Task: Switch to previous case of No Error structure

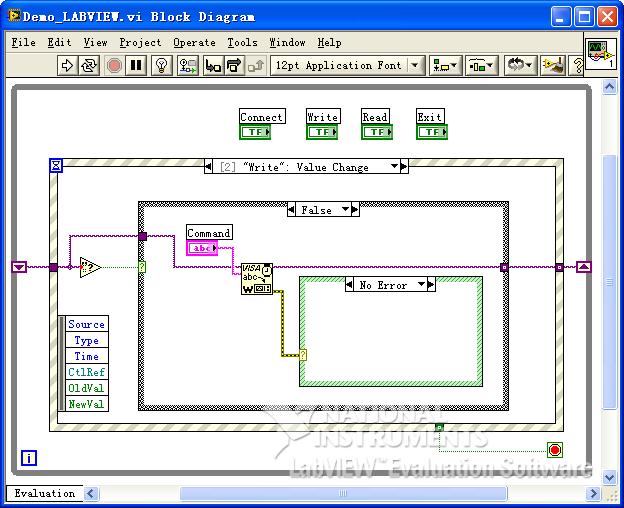Action: coord(349,284)
